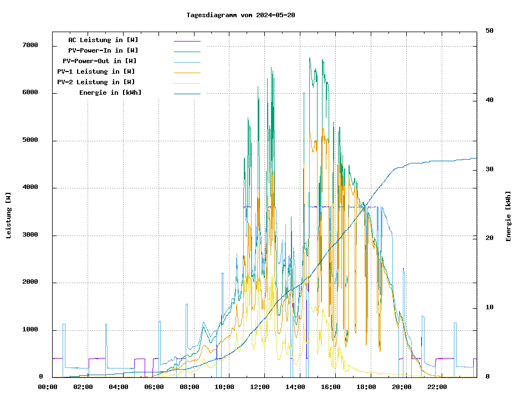The height and width of the screenshot is (399, 532).
Task: Click the 12:00 time axis label
Action: click(260, 387)
